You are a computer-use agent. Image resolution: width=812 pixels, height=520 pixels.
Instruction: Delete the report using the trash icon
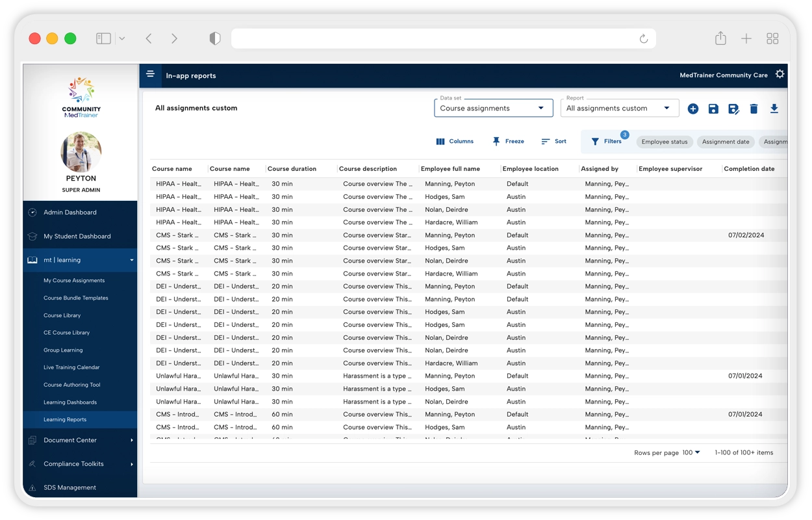point(754,109)
